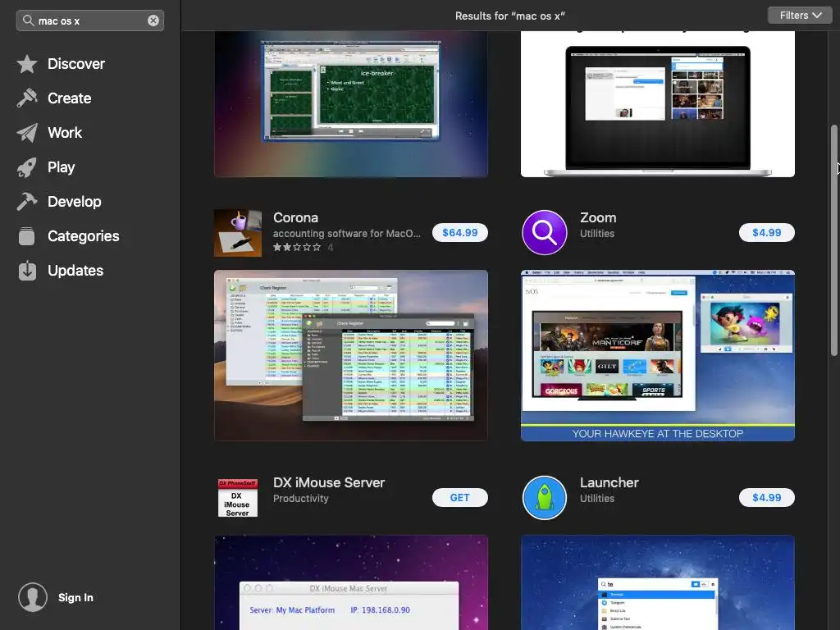The height and width of the screenshot is (630, 840).
Task: Open the Launcher app title
Action: click(x=609, y=482)
